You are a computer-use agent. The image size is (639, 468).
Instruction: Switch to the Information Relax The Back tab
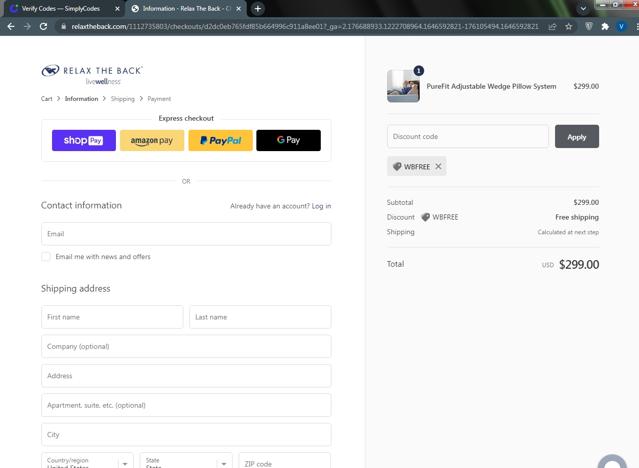click(x=186, y=9)
